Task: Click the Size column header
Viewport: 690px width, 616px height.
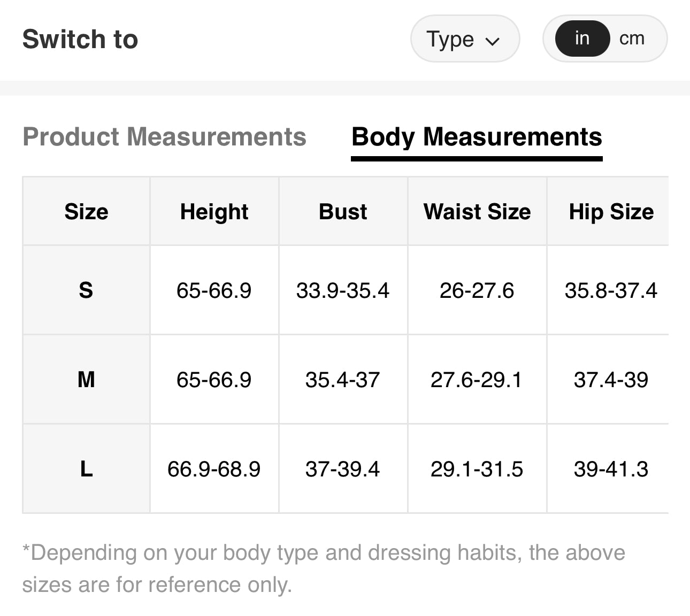Action: click(86, 212)
